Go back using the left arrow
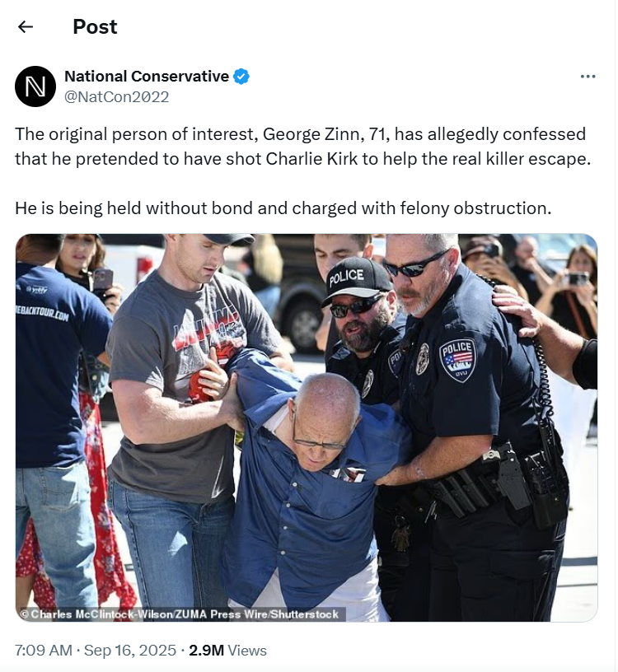Screen dimensions: 618x672 click(x=26, y=27)
